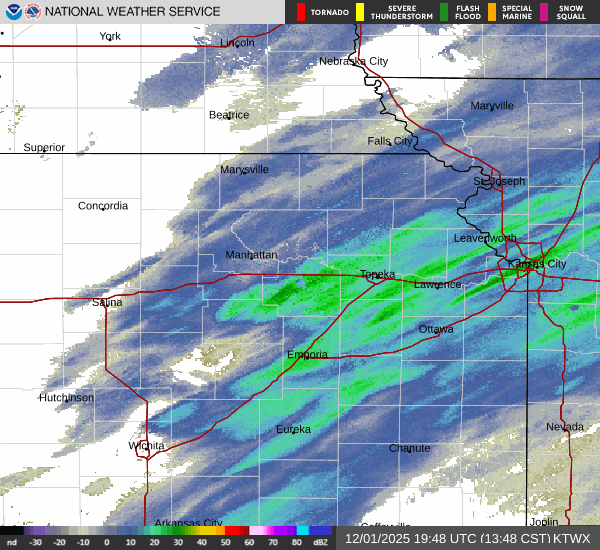
Task: Click the magenta Snow Squall legend box
Action: (545, 12)
